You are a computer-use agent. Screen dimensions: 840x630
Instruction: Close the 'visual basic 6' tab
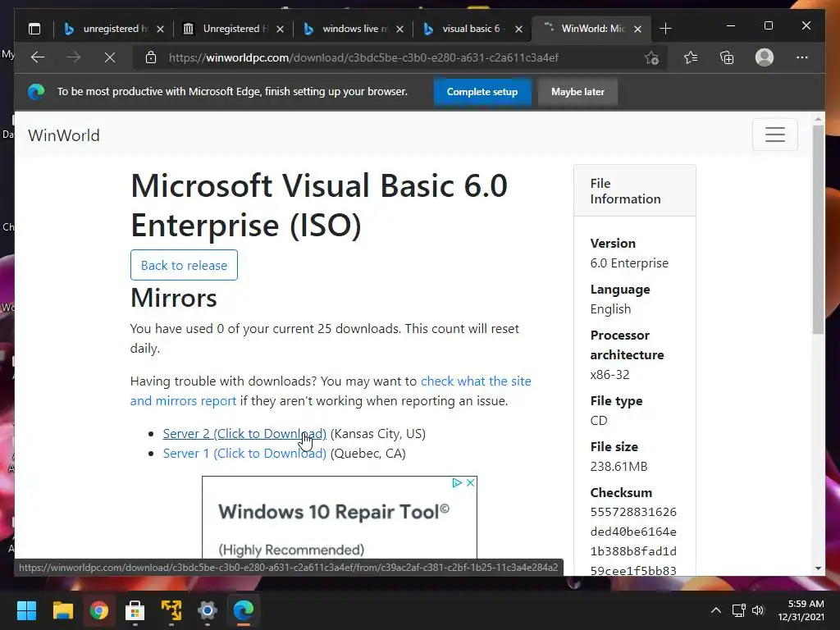pyautogui.click(x=518, y=29)
